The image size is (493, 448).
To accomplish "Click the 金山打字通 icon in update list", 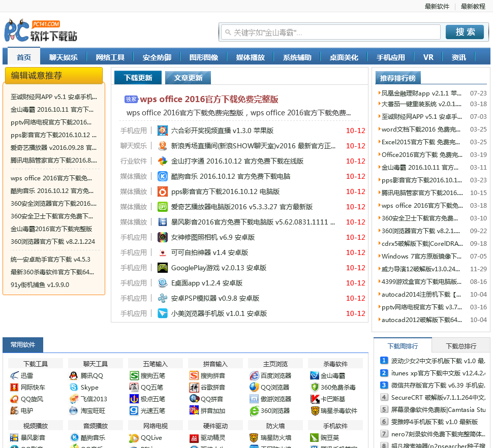I will (x=163, y=161).
